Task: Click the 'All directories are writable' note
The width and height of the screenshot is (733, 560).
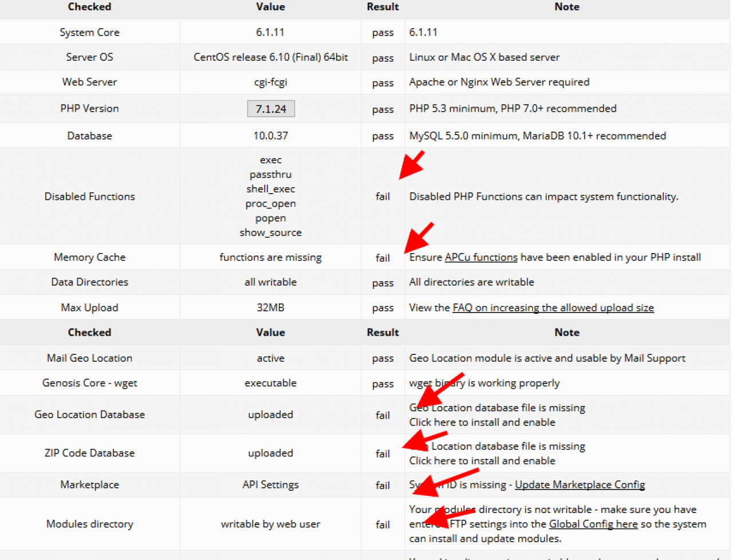Action: 471,282
